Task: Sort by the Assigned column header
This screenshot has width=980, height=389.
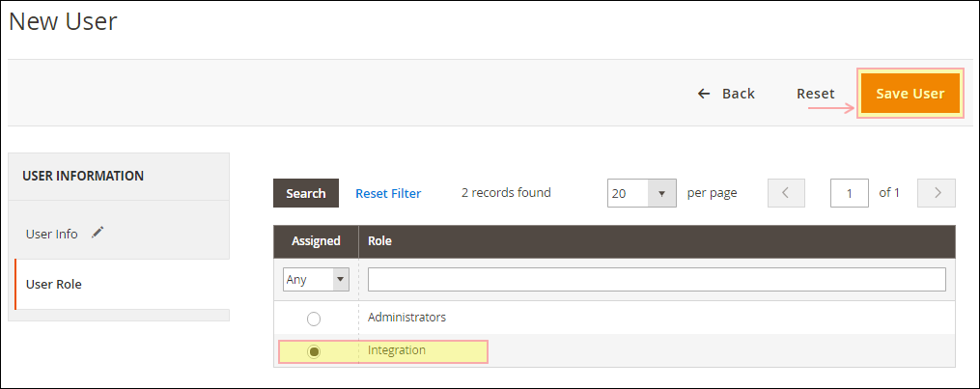Action: tap(316, 241)
